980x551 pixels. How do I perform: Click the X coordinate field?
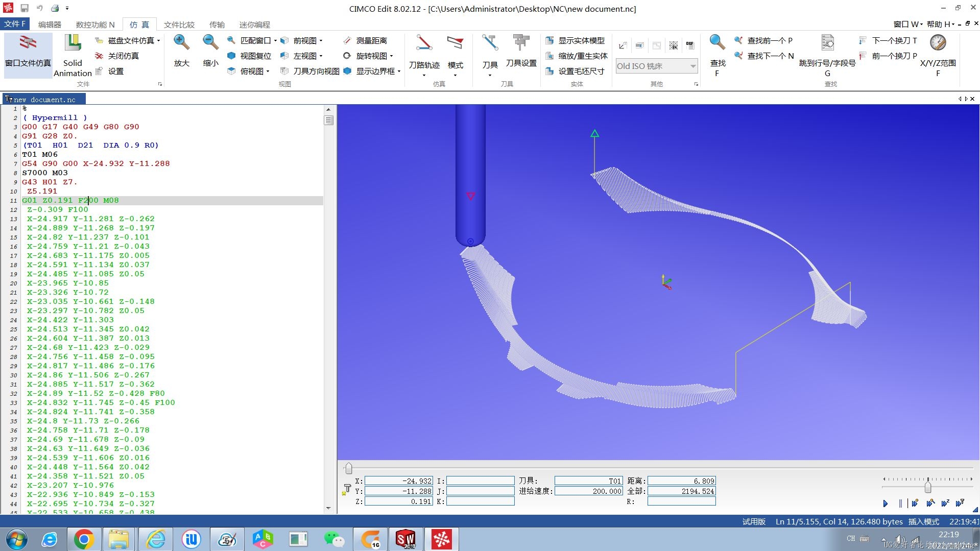(399, 481)
